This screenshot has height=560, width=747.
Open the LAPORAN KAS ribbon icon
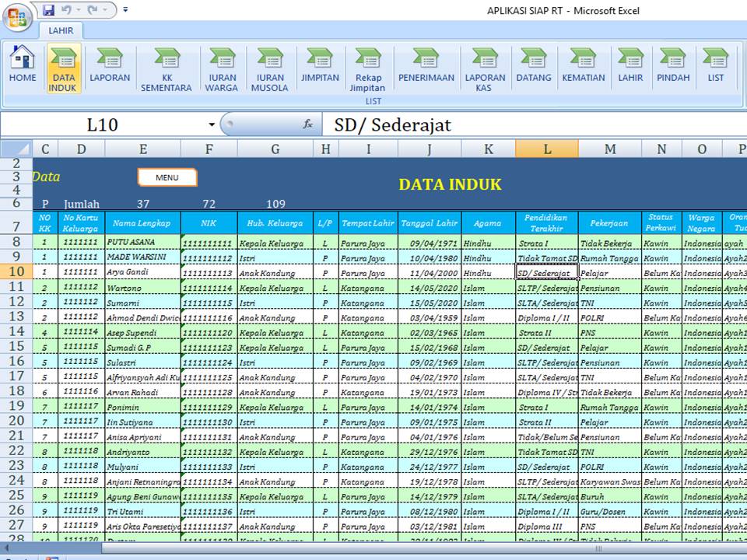pos(485,68)
